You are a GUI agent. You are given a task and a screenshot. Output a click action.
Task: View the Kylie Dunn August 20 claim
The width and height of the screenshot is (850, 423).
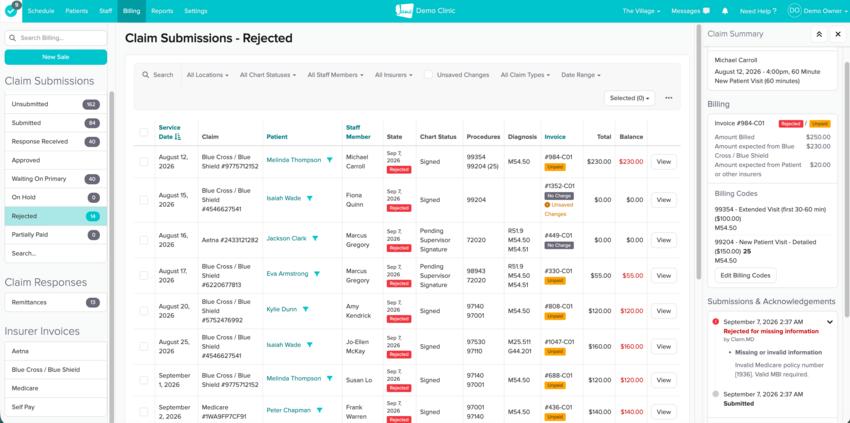(664, 311)
